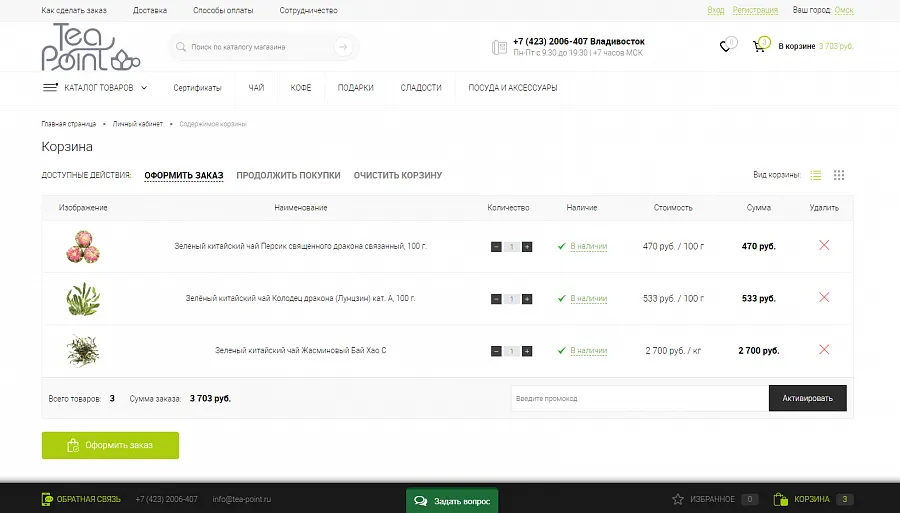
Task: Open shopping cart icon in header
Action: click(x=759, y=46)
